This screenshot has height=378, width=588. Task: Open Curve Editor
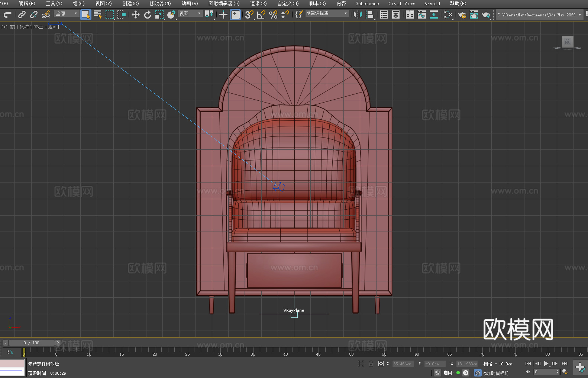pyautogui.click(x=422, y=14)
